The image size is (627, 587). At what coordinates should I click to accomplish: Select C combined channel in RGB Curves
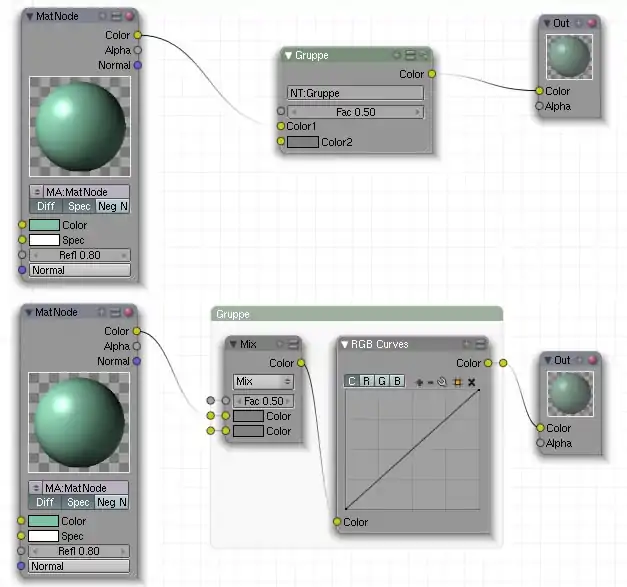(x=351, y=381)
